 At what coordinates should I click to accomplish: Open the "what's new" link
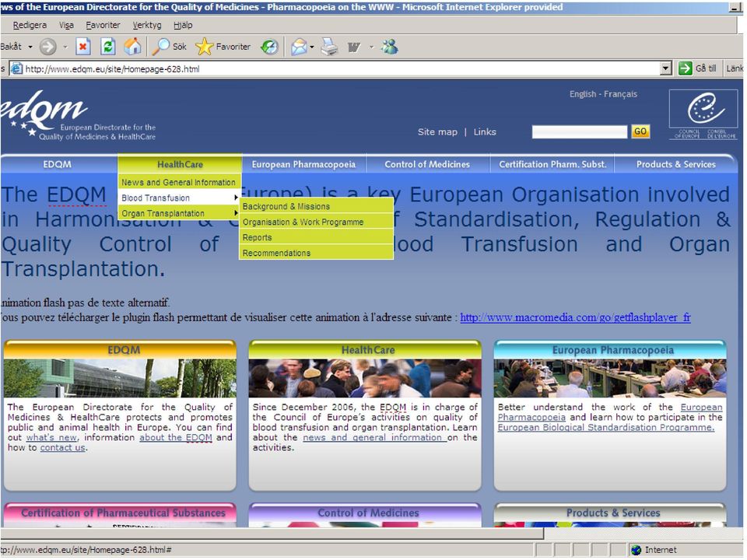[x=51, y=437]
